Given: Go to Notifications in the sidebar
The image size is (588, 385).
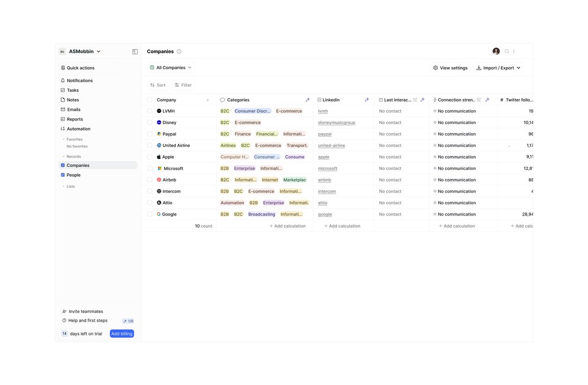Looking at the screenshot, I should pyautogui.click(x=80, y=80).
